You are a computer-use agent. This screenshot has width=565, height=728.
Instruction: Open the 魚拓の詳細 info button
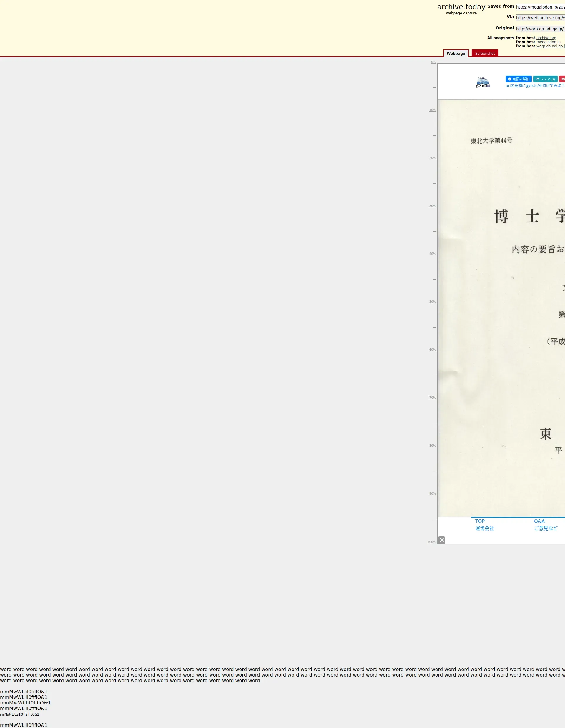click(x=518, y=79)
